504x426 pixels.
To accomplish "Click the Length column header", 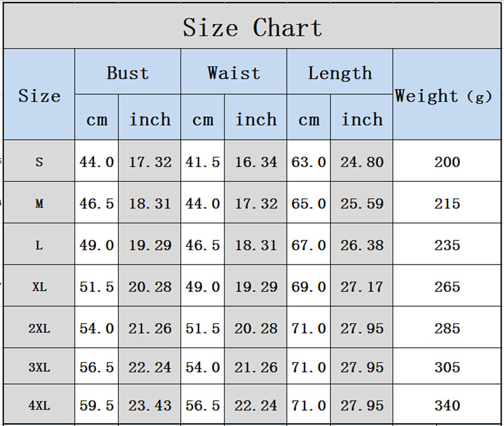I will coord(340,73).
